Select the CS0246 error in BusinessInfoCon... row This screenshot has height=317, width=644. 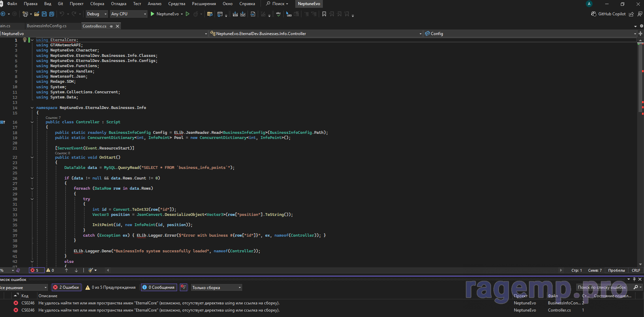click(322, 303)
